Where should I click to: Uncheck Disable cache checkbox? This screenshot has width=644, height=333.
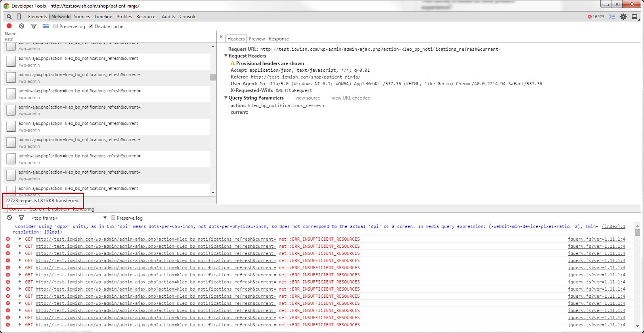tap(91, 26)
